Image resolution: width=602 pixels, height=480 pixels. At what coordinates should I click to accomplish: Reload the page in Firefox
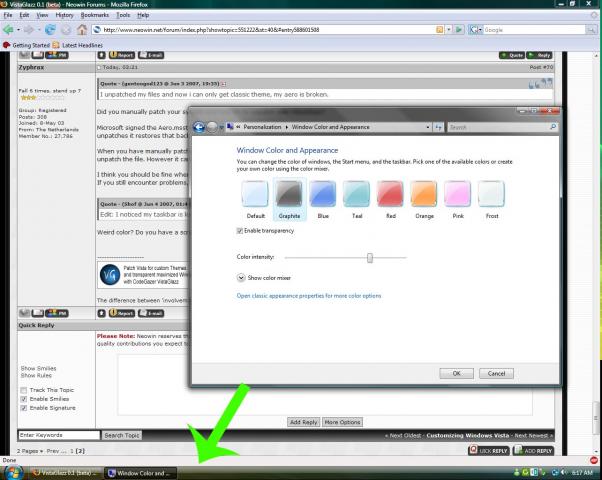click(50, 30)
